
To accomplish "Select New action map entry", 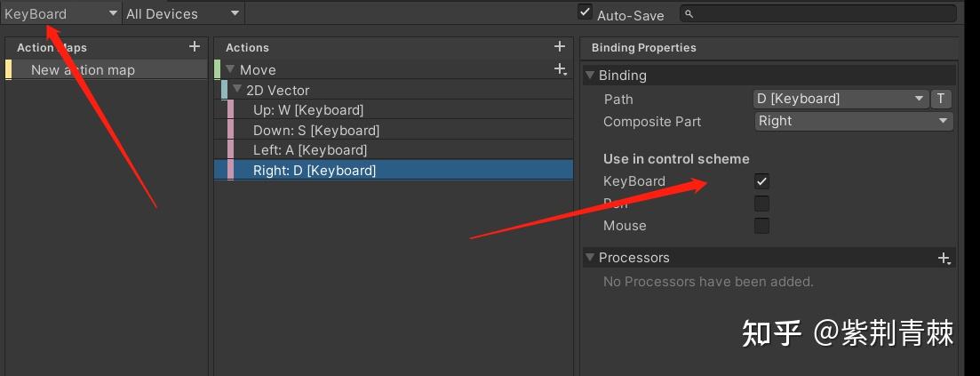I will pyautogui.click(x=107, y=70).
